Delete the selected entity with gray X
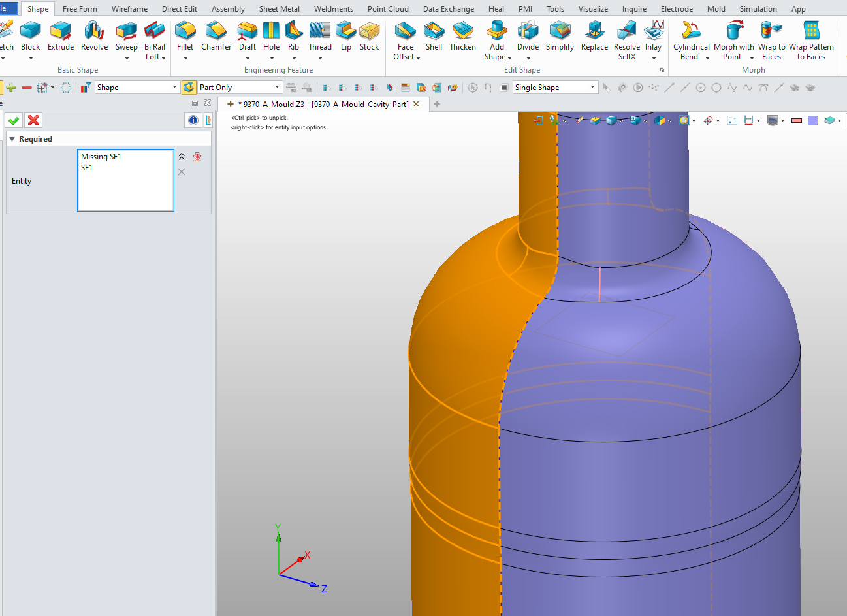The height and width of the screenshot is (616, 847). tap(182, 172)
